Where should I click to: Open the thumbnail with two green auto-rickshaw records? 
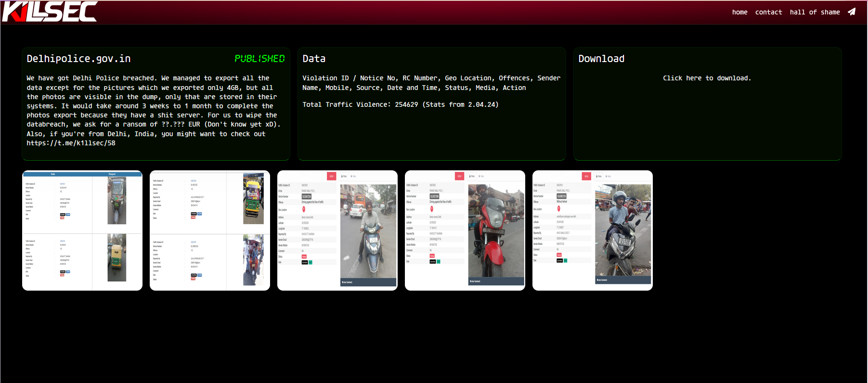(82, 230)
